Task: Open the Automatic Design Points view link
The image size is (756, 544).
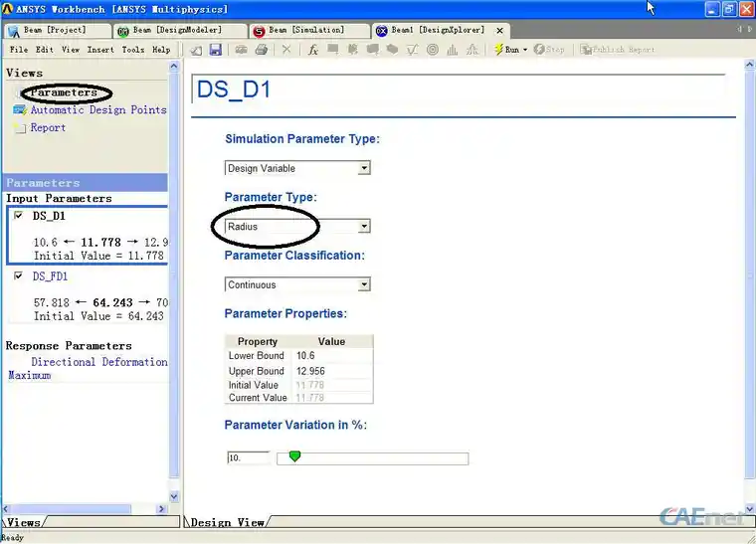Action: [98, 109]
